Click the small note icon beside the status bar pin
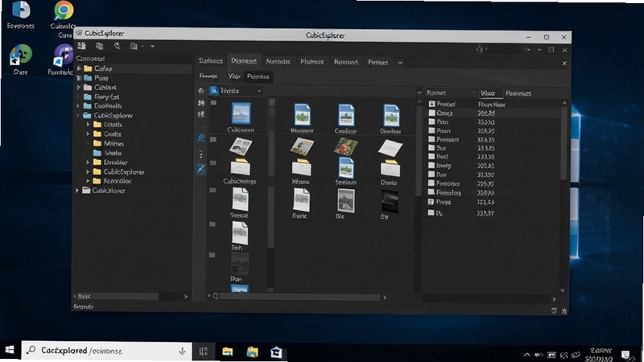Viewport: 644px width, 362px height. [554, 311]
